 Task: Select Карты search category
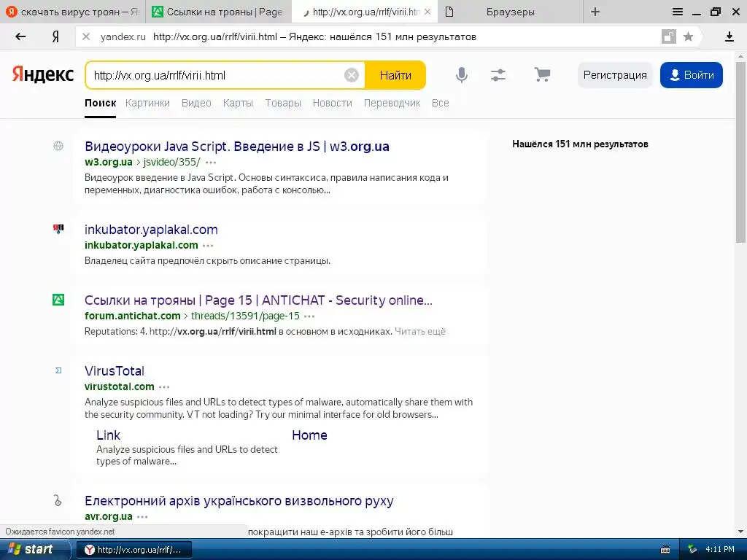[238, 103]
